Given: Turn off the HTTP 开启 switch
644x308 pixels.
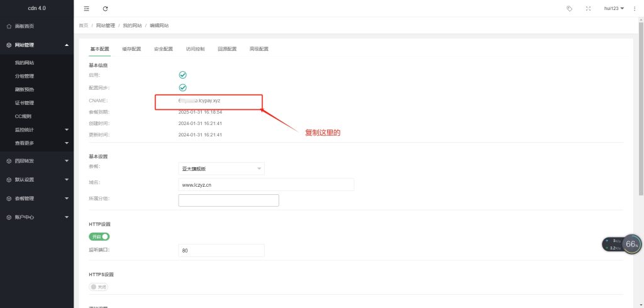Looking at the screenshot, I should pos(99,237).
